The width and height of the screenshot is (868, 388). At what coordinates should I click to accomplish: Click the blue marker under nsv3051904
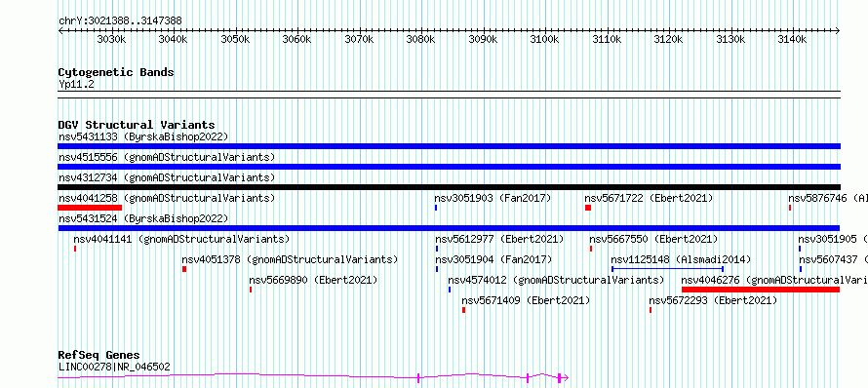437,269
